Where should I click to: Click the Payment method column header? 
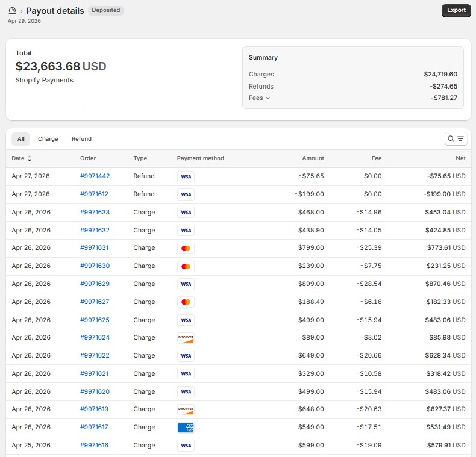click(201, 158)
